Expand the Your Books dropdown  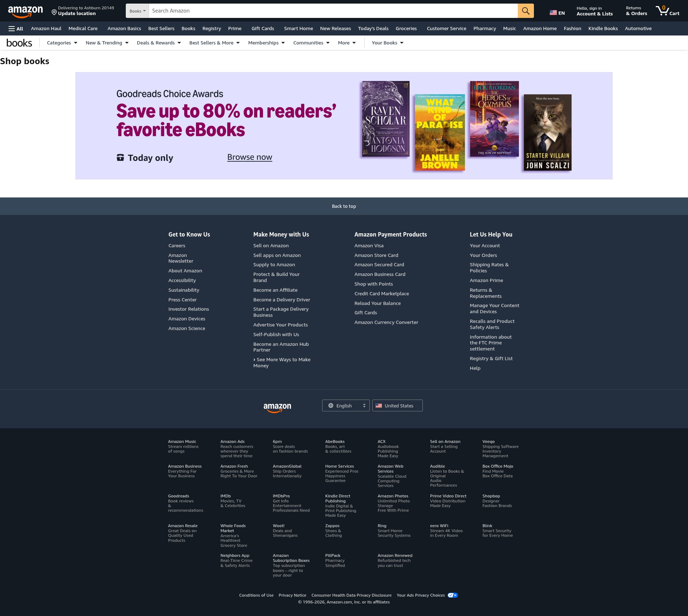[x=387, y=43]
